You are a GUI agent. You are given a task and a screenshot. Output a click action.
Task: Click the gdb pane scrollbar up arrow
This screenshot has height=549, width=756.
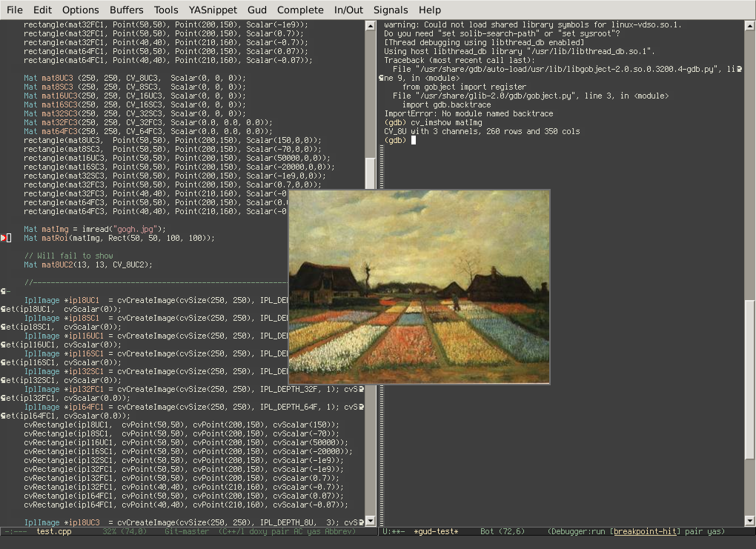click(750, 25)
